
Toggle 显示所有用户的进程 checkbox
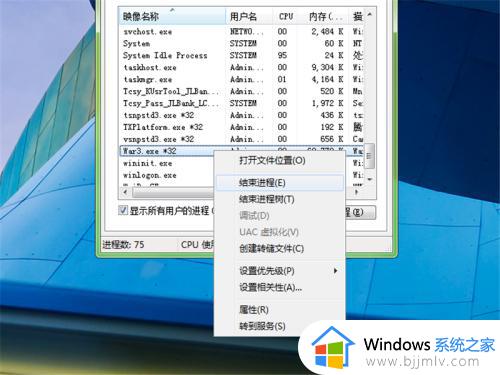123,210
